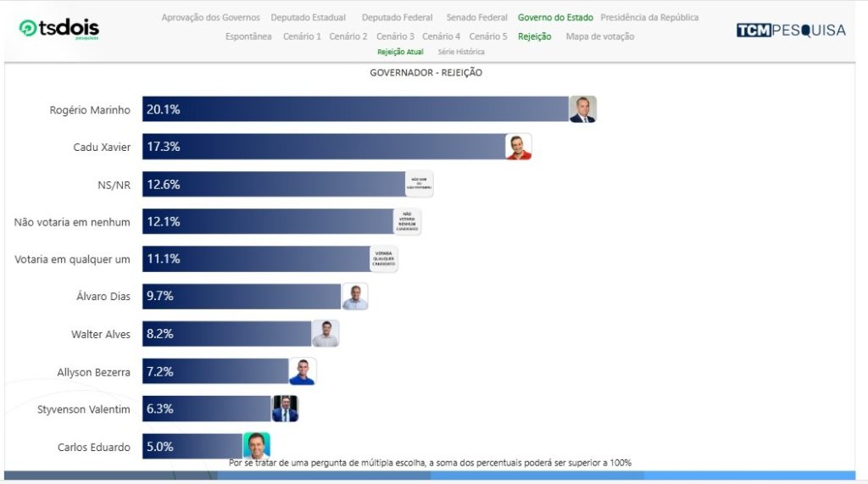Click Álvaro Dias's photo icon

[x=355, y=297]
